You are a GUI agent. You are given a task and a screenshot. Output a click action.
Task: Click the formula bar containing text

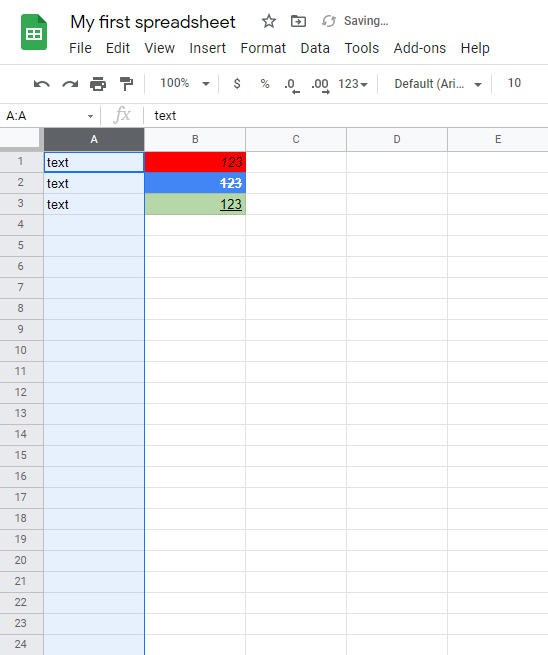pos(347,116)
